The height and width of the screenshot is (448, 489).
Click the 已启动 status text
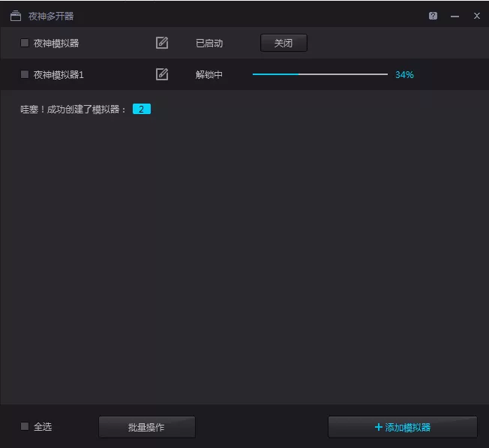[209, 44]
